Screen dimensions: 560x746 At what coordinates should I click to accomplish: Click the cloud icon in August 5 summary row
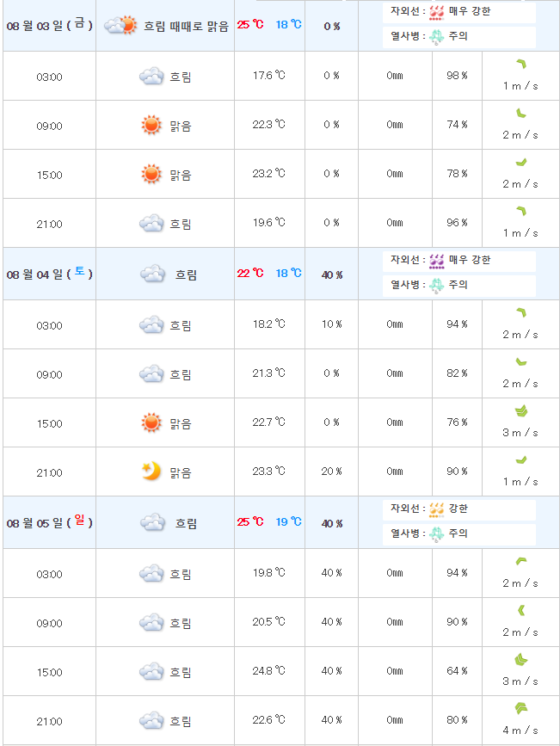[x=152, y=522]
